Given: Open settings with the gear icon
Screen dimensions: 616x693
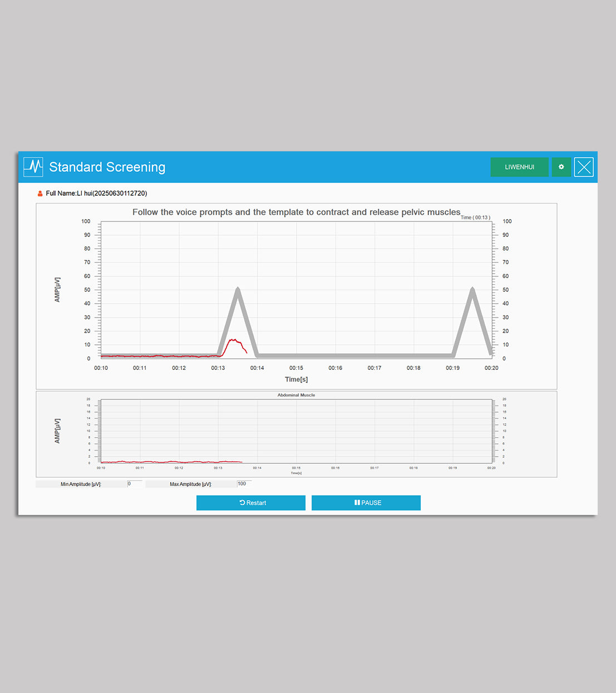Looking at the screenshot, I should (x=561, y=167).
